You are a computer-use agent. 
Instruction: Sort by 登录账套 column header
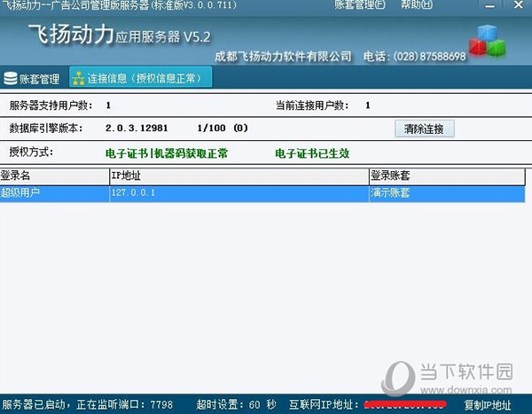(x=447, y=176)
